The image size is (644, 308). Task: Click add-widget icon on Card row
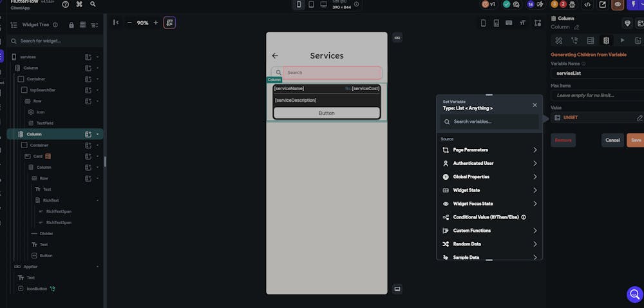(88, 157)
